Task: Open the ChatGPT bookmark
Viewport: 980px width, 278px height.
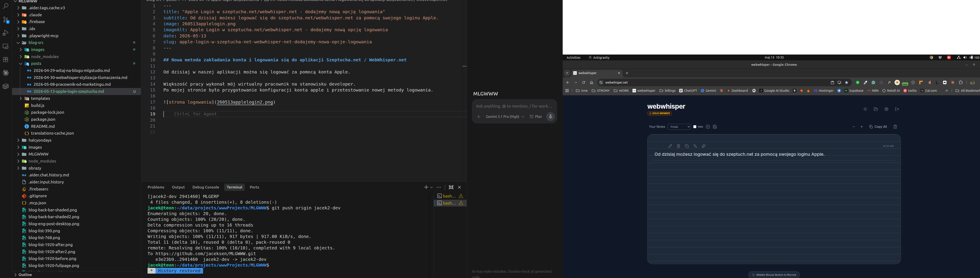Action: (x=688, y=91)
